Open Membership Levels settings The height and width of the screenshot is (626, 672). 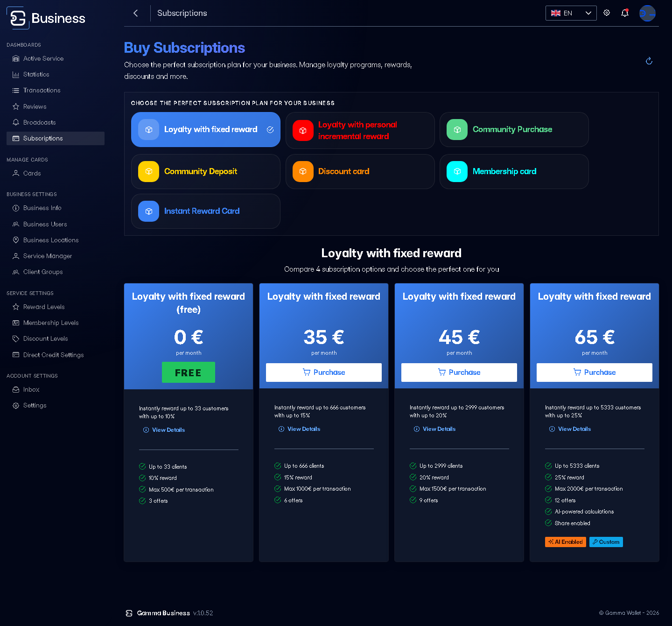click(56, 323)
